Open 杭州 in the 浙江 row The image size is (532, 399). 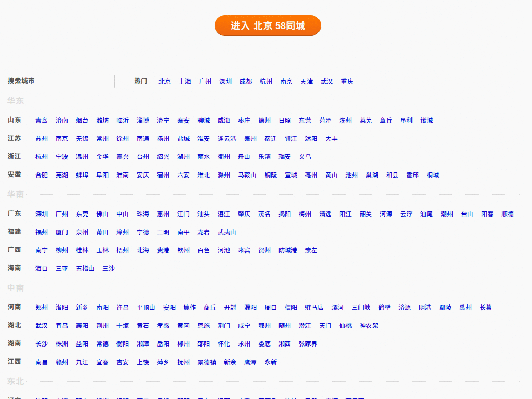click(x=42, y=157)
